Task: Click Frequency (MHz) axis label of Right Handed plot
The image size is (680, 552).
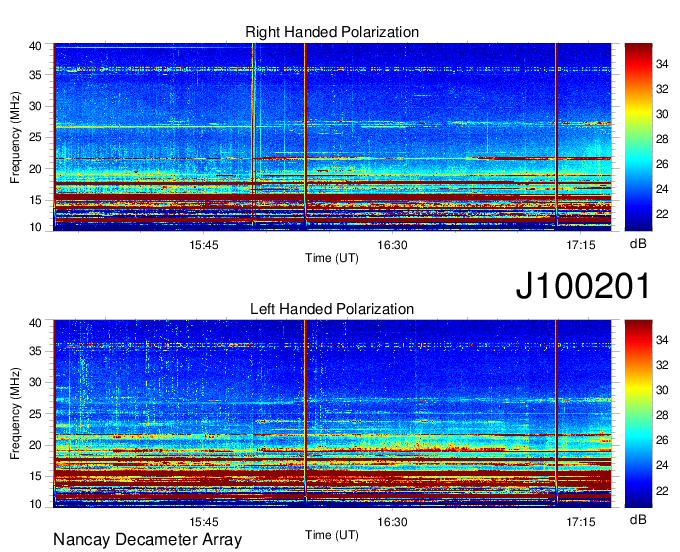Action: coord(15,137)
